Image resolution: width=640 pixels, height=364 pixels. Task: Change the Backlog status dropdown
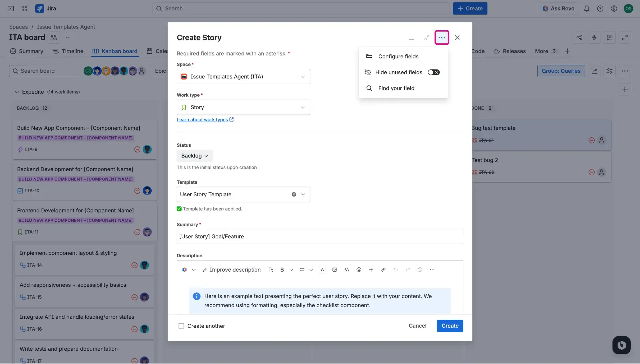point(194,156)
